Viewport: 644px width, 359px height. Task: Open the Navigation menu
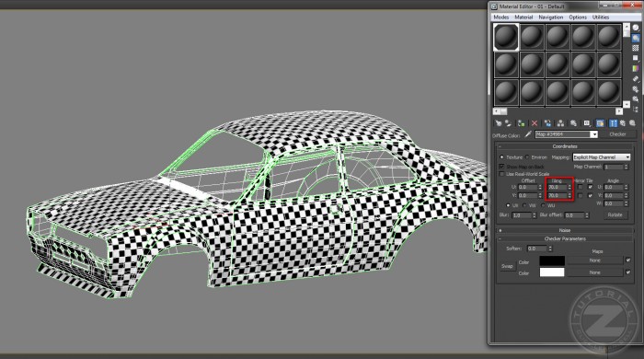coord(551,17)
